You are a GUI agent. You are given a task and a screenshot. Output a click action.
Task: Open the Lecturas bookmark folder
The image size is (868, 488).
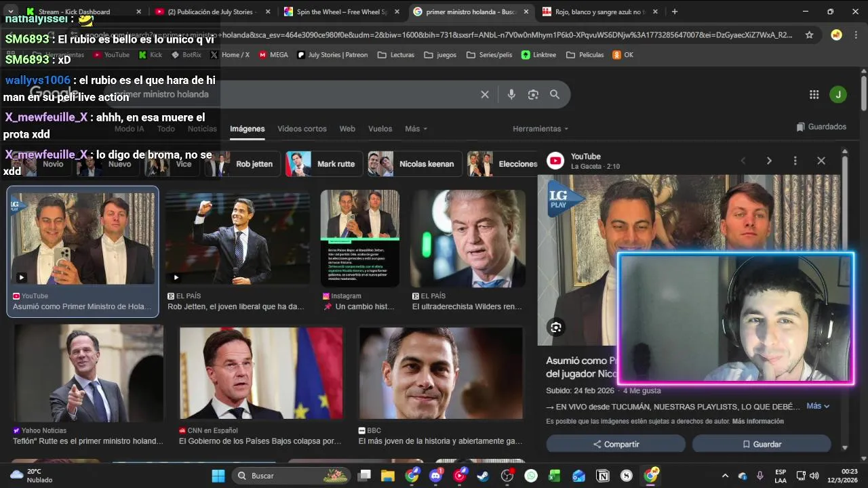click(x=396, y=55)
